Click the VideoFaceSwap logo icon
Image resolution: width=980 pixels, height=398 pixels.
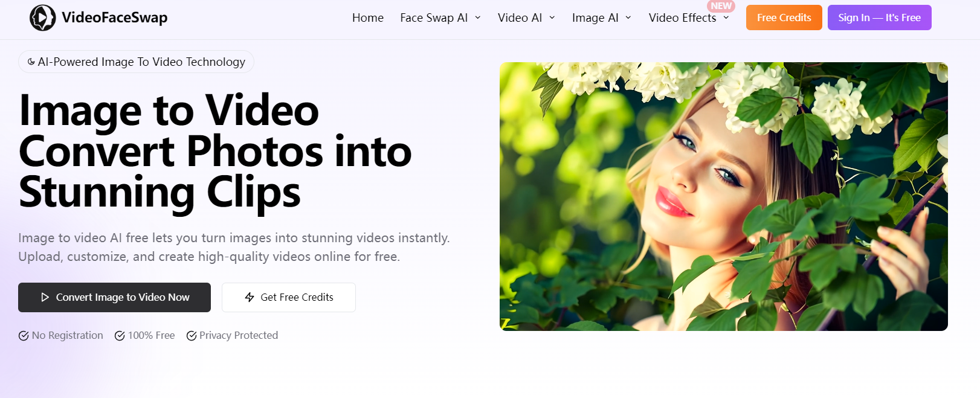click(43, 18)
